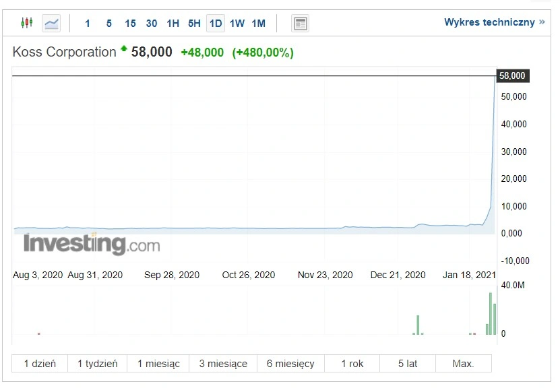The width and height of the screenshot is (560, 392).
Task: Set the chart interval to 1 minute
Action: pos(88,24)
